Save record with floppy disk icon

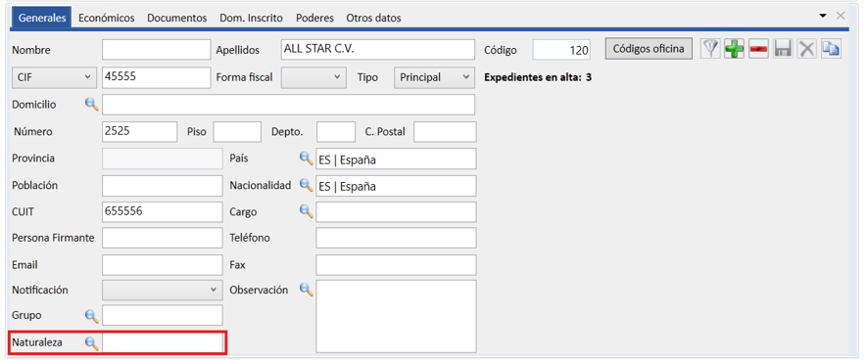tap(783, 49)
